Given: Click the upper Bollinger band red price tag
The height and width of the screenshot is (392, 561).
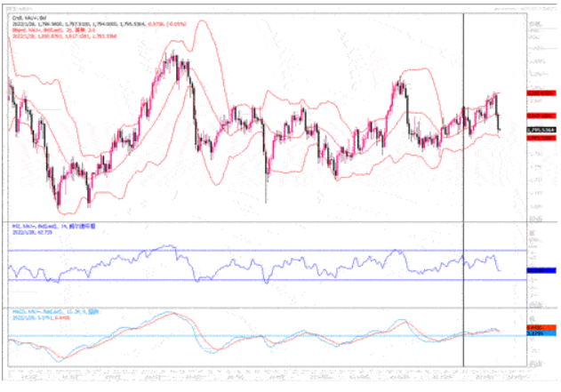Looking at the screenshot, I should pyautogui.click(x=541, y=92).
